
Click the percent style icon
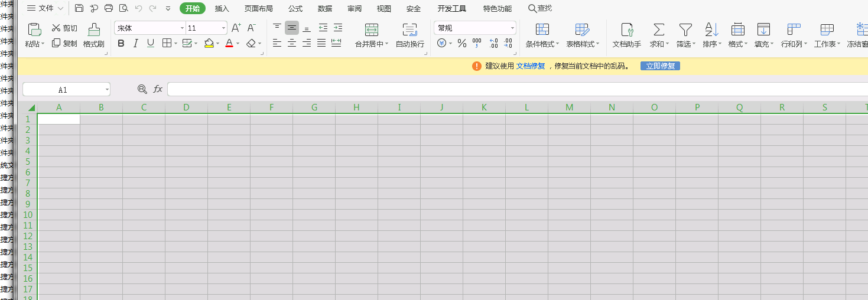(x=462, y=43)
